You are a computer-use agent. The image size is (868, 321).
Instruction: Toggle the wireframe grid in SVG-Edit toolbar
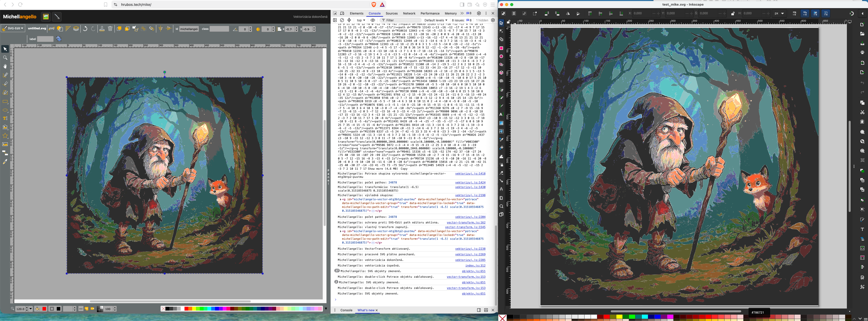pyautogui.click(x=68, y=29)
